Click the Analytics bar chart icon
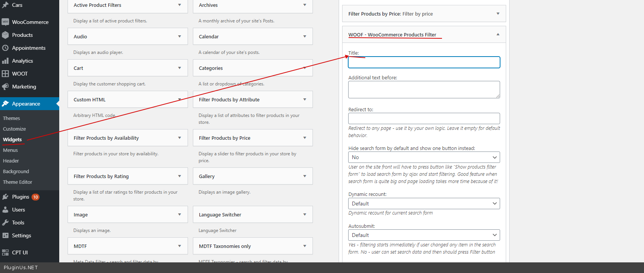The width and height of the screenshot is (644, 273). [x=5, y=61]
